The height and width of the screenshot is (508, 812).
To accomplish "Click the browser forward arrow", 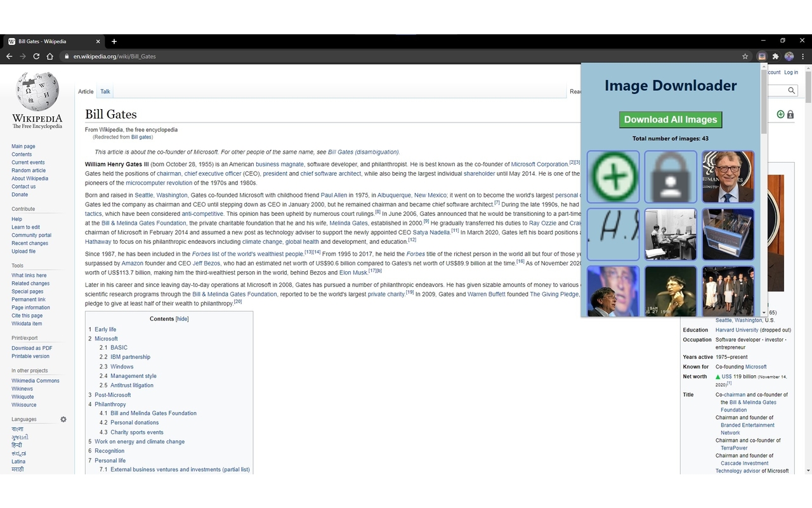I will click(23, 57).
